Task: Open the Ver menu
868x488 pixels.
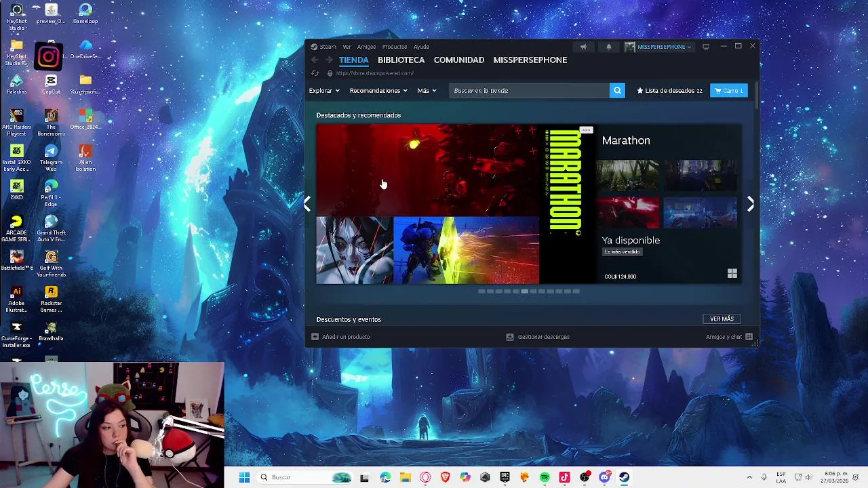Action: (x=347, y=47)
